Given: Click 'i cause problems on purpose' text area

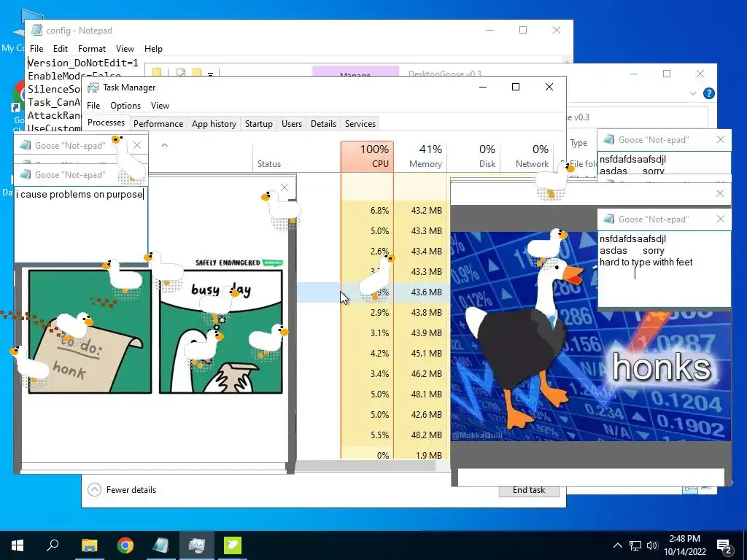Looking at the screenshot, I should [80, 224].
